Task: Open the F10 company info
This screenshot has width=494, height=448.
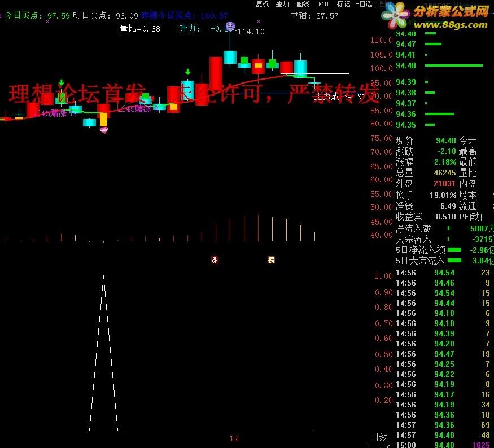Action: (x=323, y=4)
